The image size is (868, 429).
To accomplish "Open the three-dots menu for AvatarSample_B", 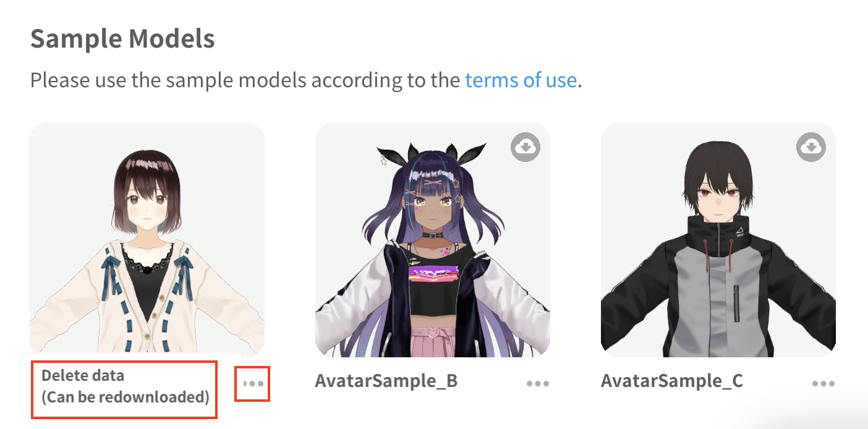I will point(538,384).
